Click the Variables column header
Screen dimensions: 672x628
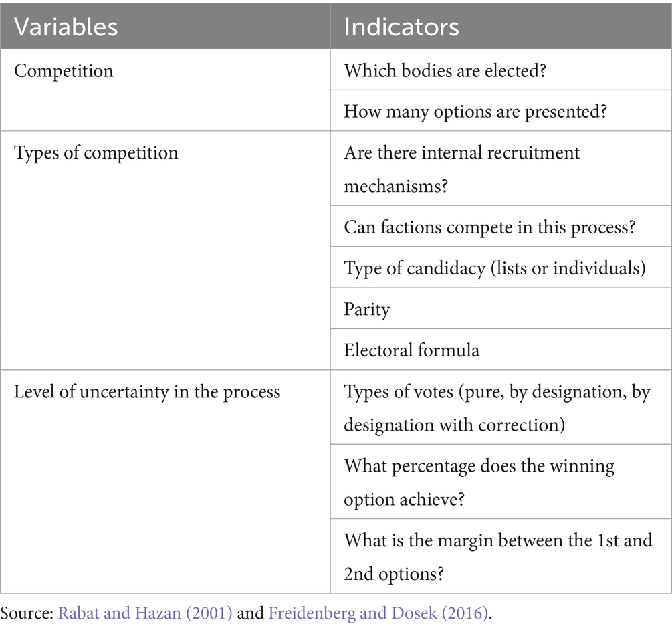(165, 26)
